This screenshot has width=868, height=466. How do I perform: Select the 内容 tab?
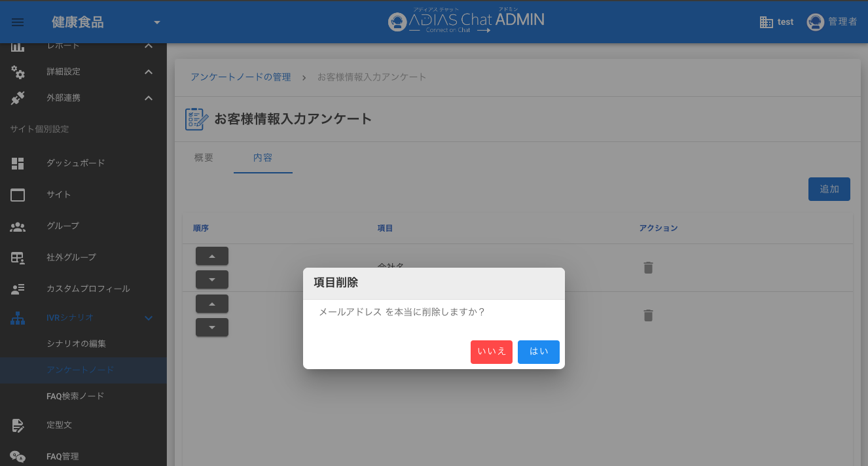click(262, 158)
